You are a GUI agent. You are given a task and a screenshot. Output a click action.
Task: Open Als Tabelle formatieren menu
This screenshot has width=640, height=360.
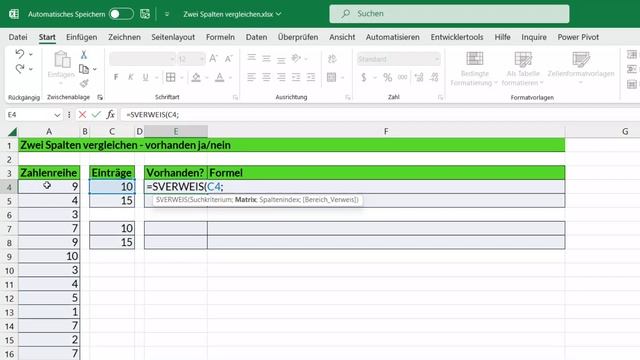(523, 68)
